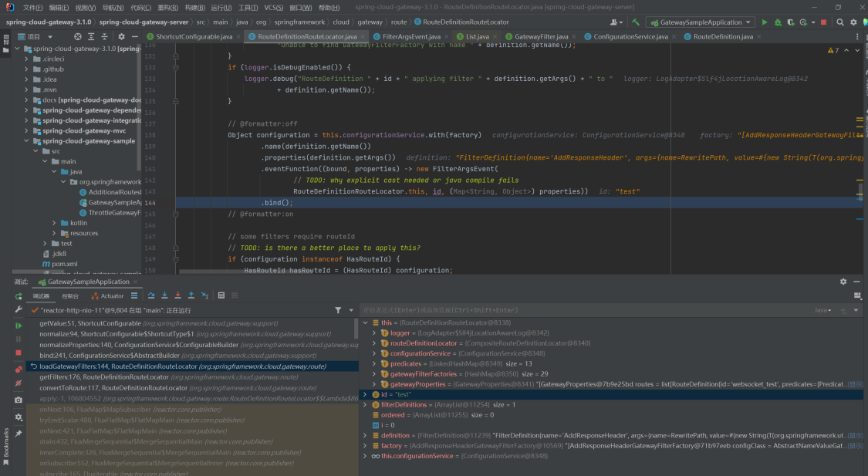Screen dimensions: 868x476
Task: Toggle Mute Breakpoints icon
Action: point(19,383)
